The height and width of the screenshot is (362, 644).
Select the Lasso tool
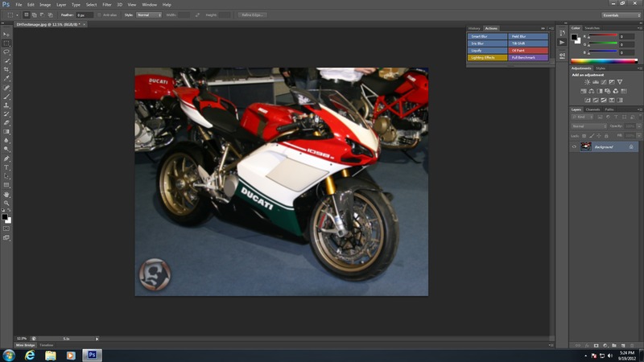pyautogui.click(x=6, y=52)
